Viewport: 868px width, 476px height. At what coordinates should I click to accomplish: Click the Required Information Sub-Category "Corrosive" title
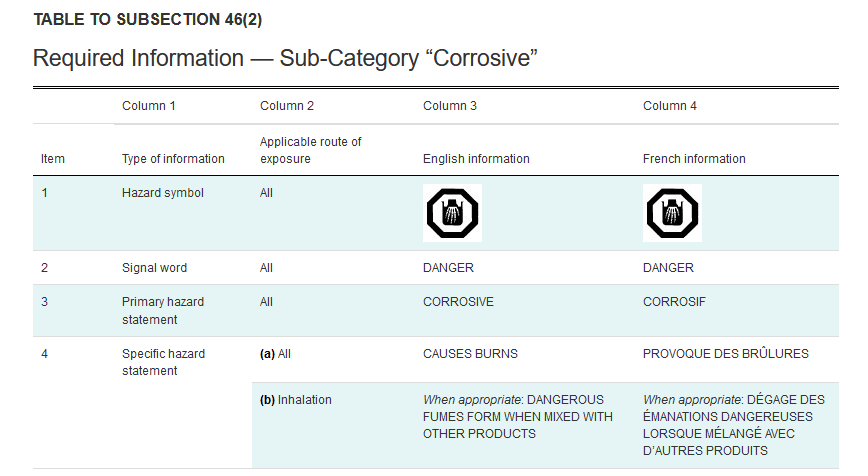coord(286,58)
